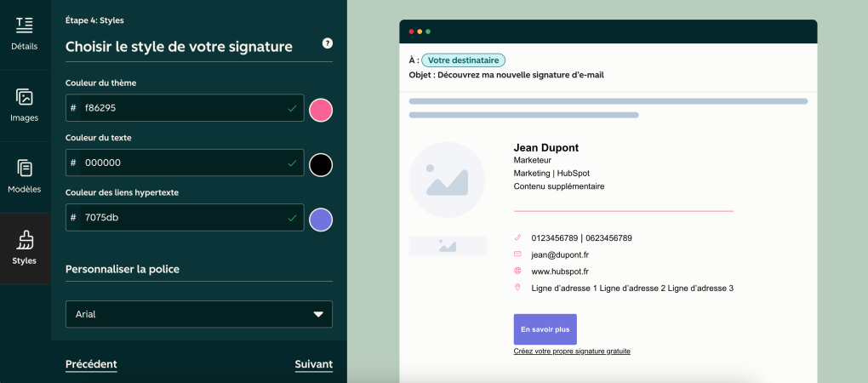The width and height of the screenshot is (868, 383).
Task: Click the www.hubspot.fr website text
Action: pyautogui.click(x=560, y=272)
